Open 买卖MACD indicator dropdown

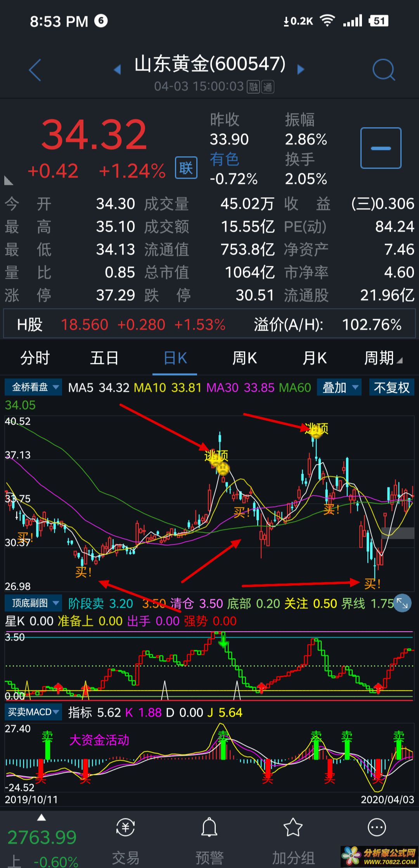(x=34, y=712)
